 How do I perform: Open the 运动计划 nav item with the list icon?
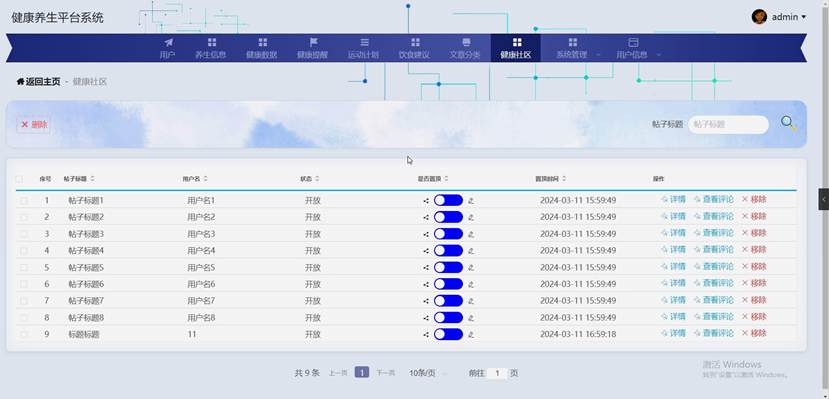[x=363, y=48]
